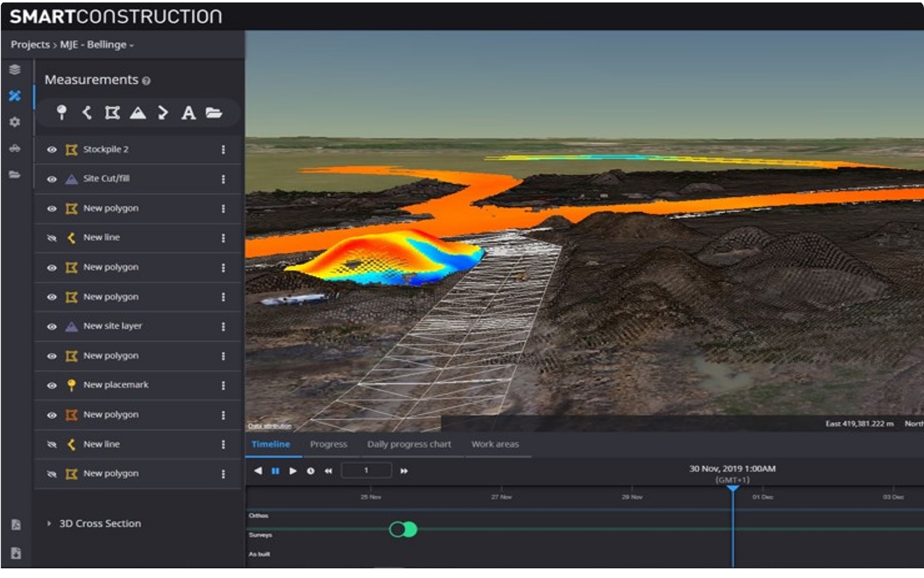The height and width of the screenshot is (578, 924).
Task: Pause the timeline playback
Action: click(275, 471)
